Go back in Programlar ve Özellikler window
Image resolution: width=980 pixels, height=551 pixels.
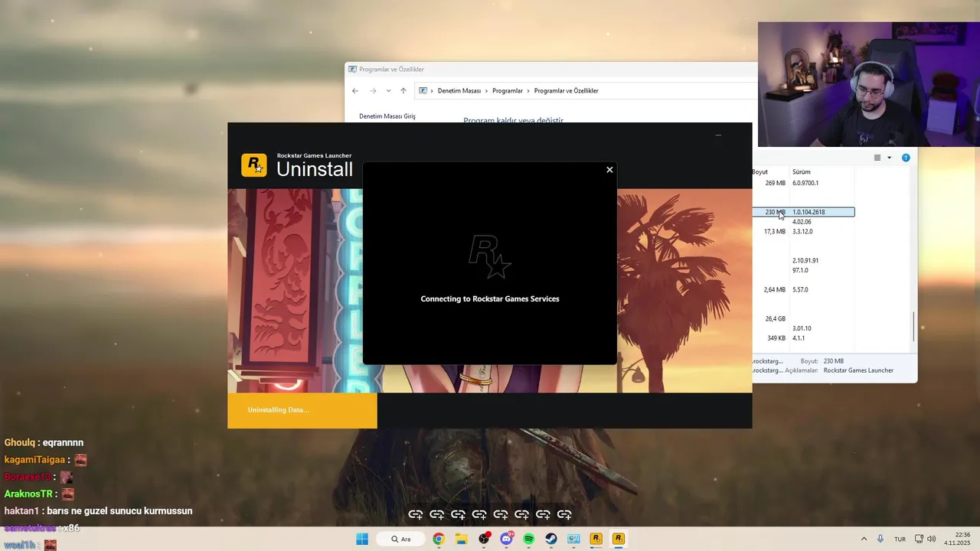[355, 90]
